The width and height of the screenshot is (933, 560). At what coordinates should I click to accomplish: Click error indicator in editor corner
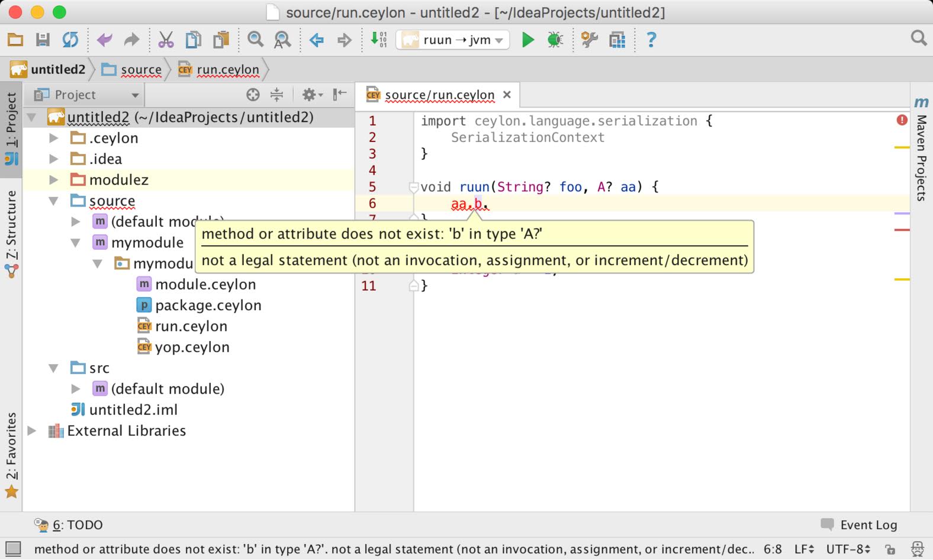(902, 120)
